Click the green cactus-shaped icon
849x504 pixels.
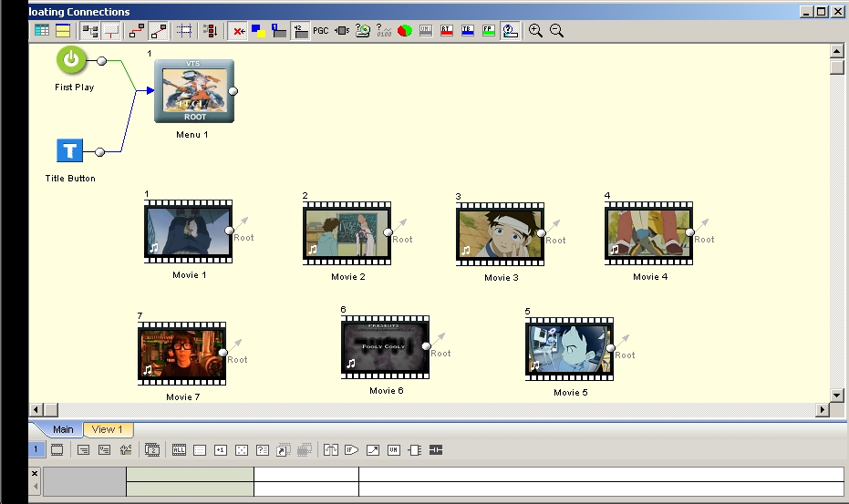126,450
